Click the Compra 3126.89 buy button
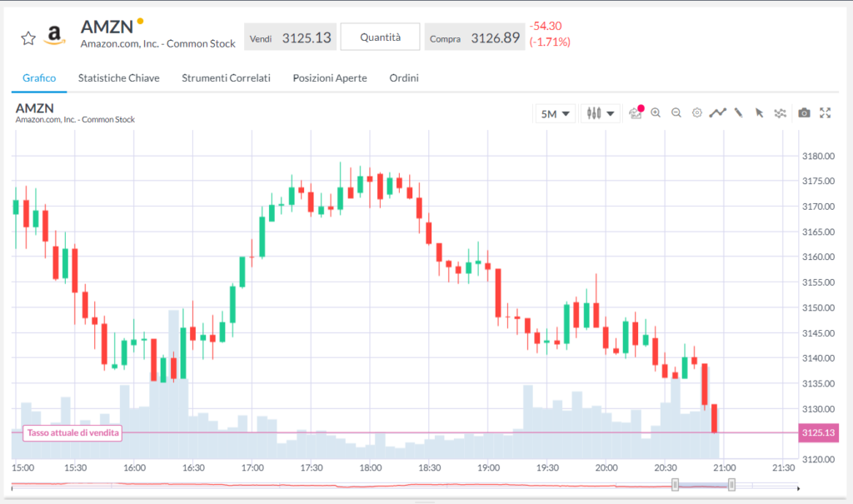853x504 pixels. (x=474, y=37)
